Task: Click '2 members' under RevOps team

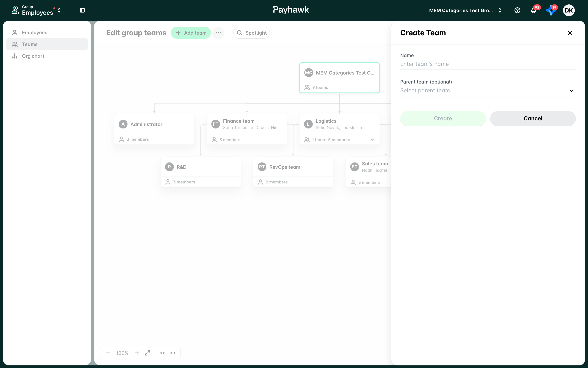Action: coord(277,182)
